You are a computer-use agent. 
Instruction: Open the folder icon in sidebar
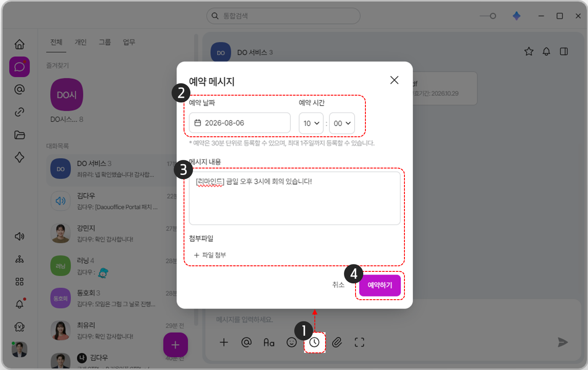[19, 135]
